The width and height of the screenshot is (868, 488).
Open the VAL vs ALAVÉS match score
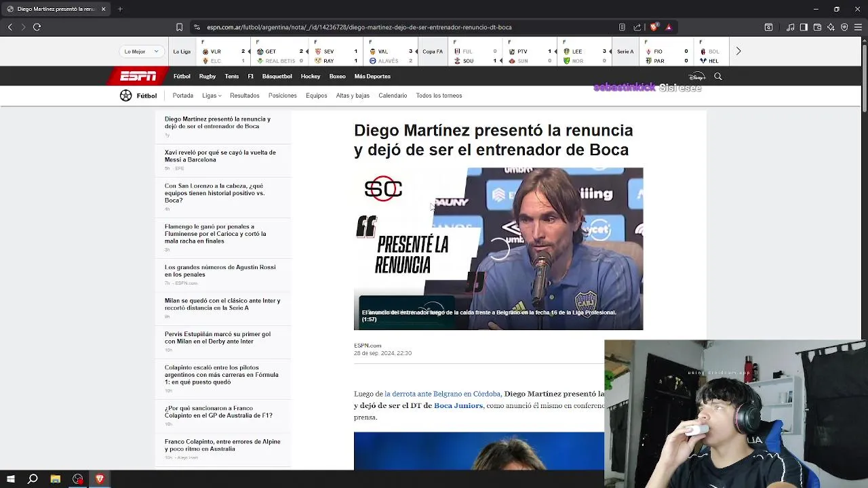391,52
